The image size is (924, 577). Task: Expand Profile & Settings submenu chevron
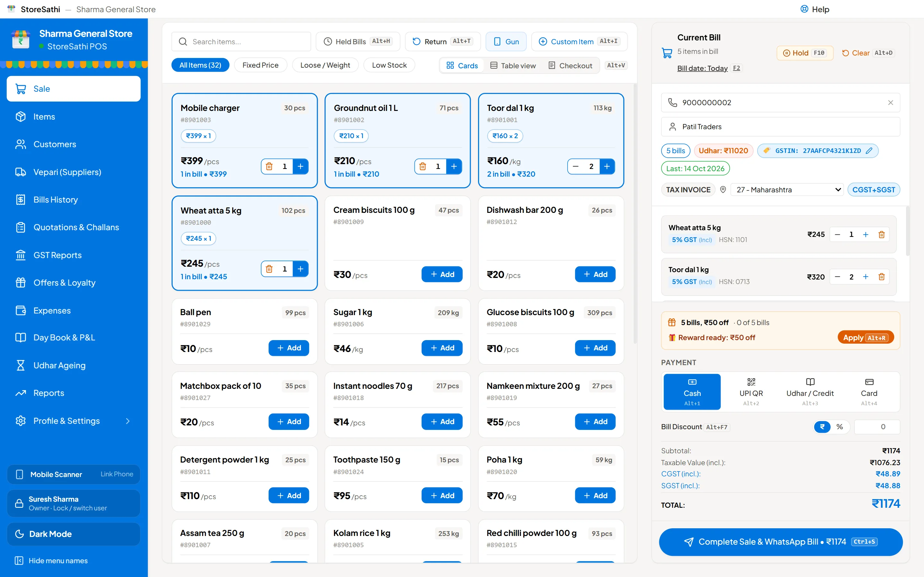[x=128, y=421]
